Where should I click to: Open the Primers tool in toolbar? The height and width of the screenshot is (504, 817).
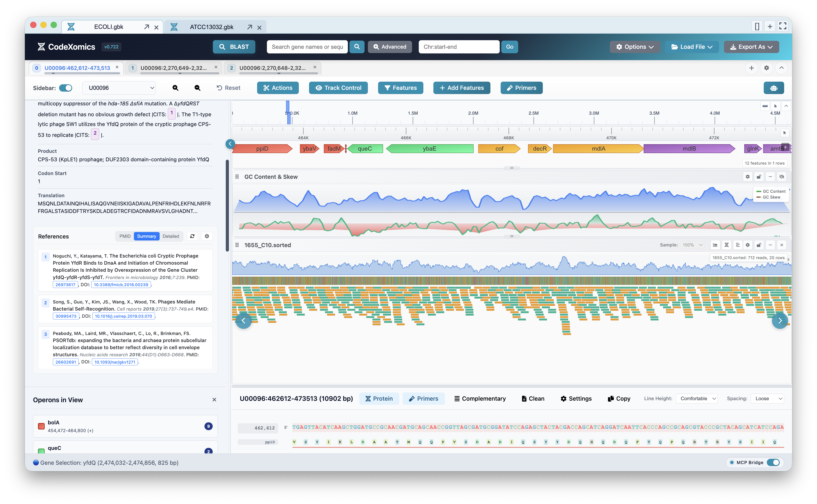[522, 88]
